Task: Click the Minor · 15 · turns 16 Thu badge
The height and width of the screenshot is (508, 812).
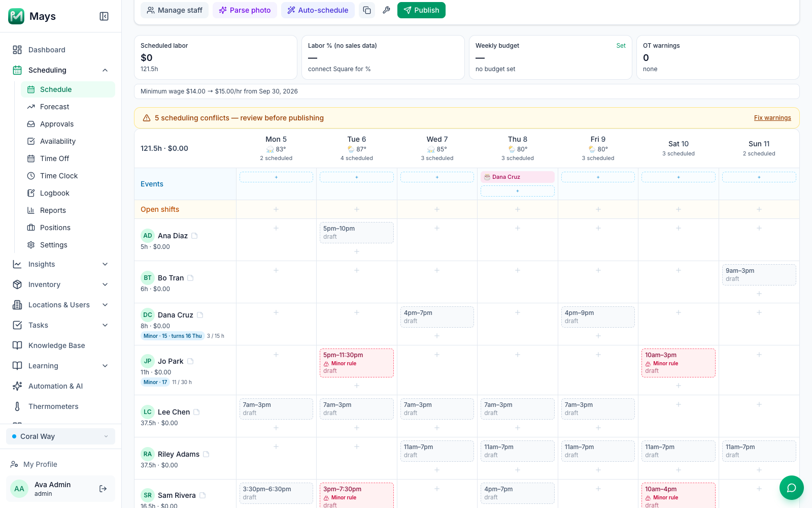Action: click(173, 336)
